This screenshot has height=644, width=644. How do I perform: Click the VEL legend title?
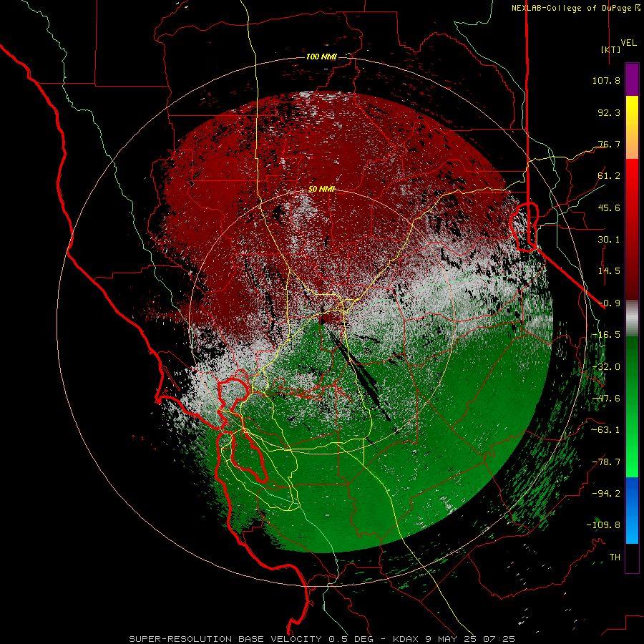coord(628,43)
